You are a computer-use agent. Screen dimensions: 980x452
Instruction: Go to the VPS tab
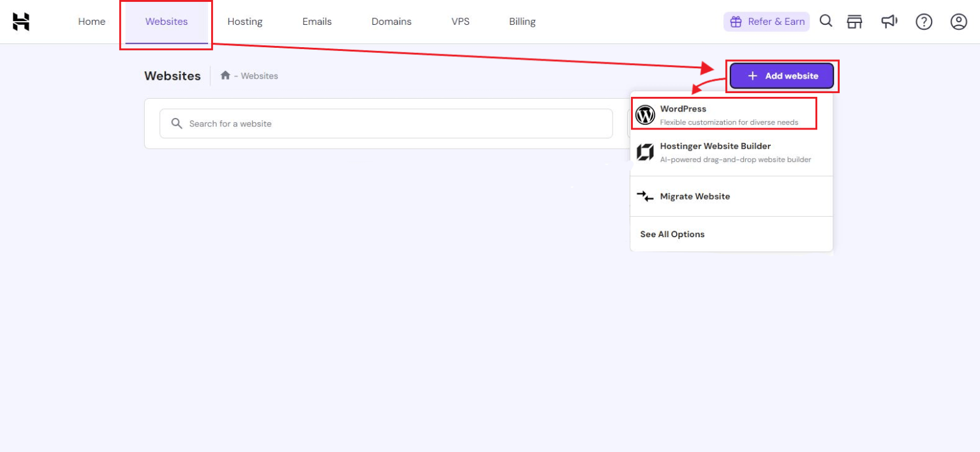[461, 22]
